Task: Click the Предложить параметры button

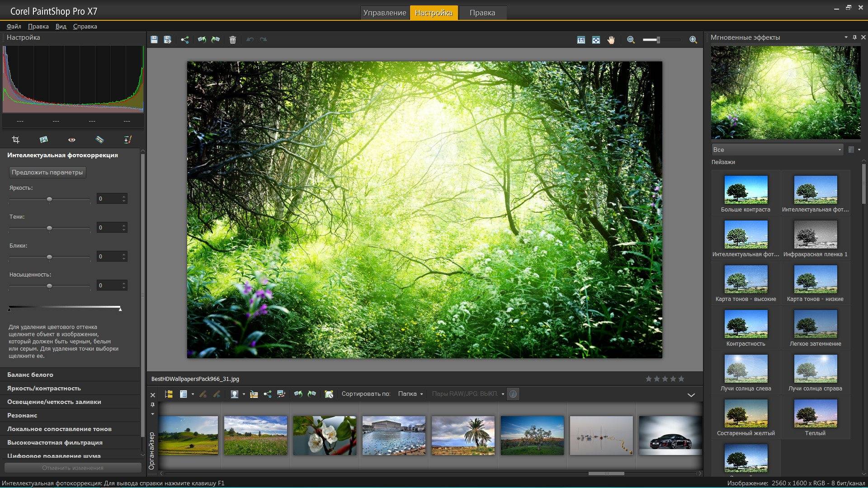Action: pos(47,172)
